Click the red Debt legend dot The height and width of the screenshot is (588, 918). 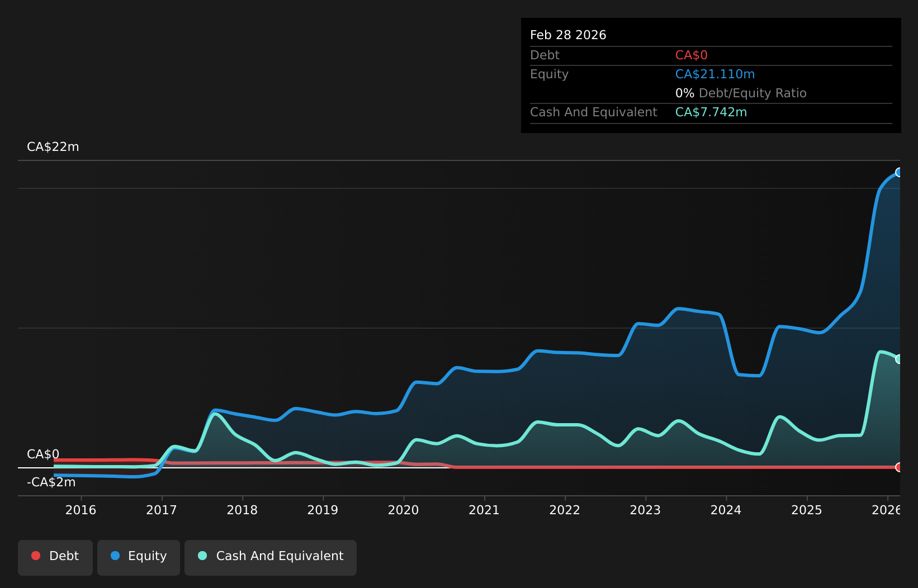[x=36, y=556]
